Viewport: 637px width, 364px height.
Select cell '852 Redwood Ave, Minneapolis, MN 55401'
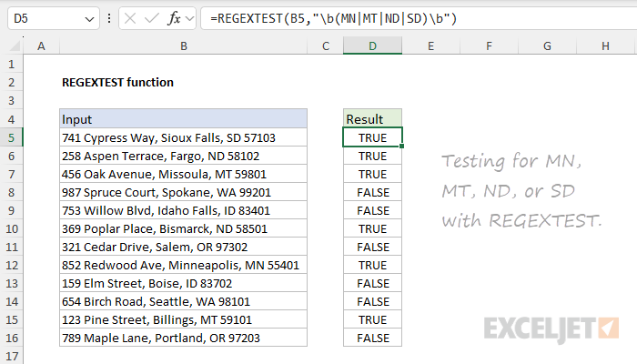[183, 266]
